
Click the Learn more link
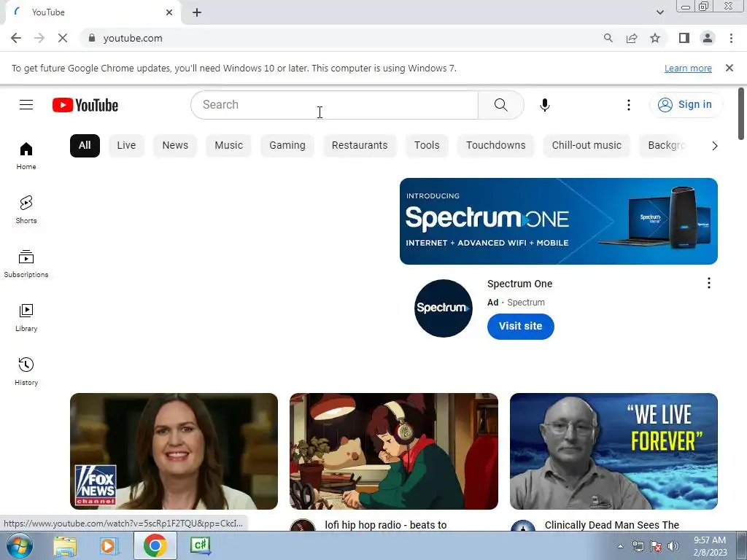click(688, 68)
